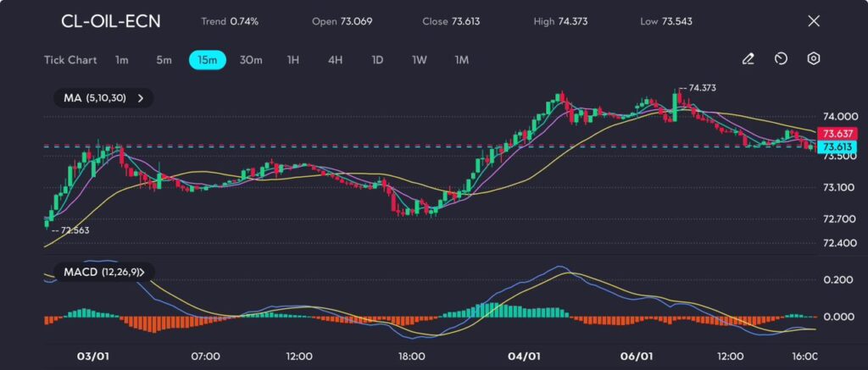Open the drawing pencil tool
The width and height of the screenshot is (868, 370).
click(x=748, y=59)
